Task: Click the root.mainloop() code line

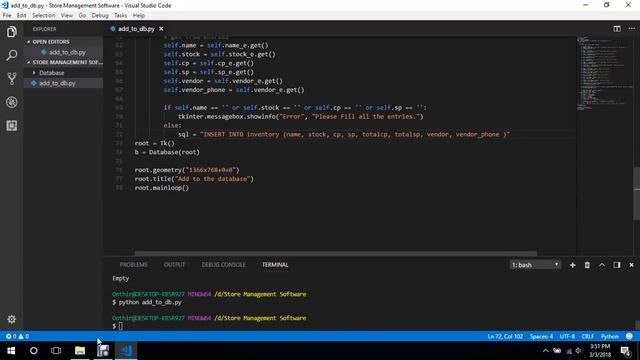Action: [162, 188]
